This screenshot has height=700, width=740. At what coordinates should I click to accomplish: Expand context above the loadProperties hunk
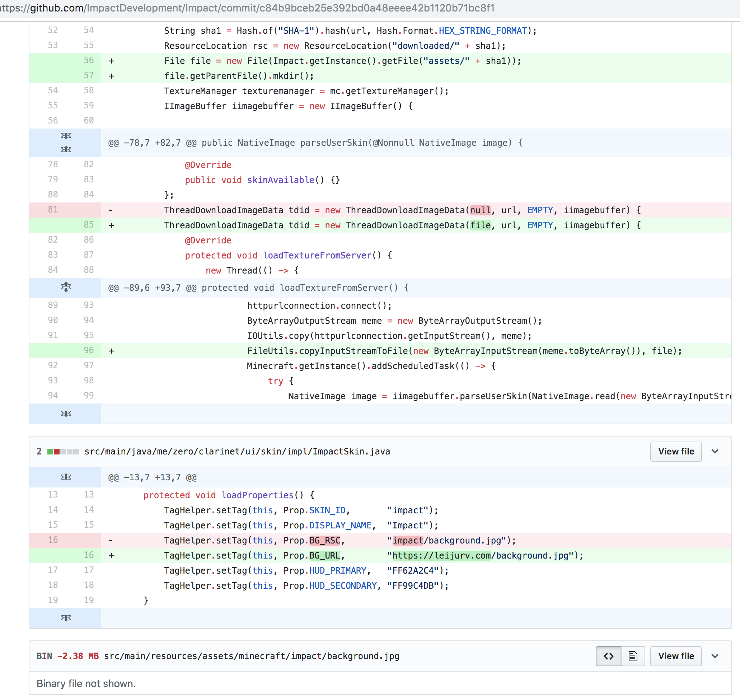click(x=66, y=477)
